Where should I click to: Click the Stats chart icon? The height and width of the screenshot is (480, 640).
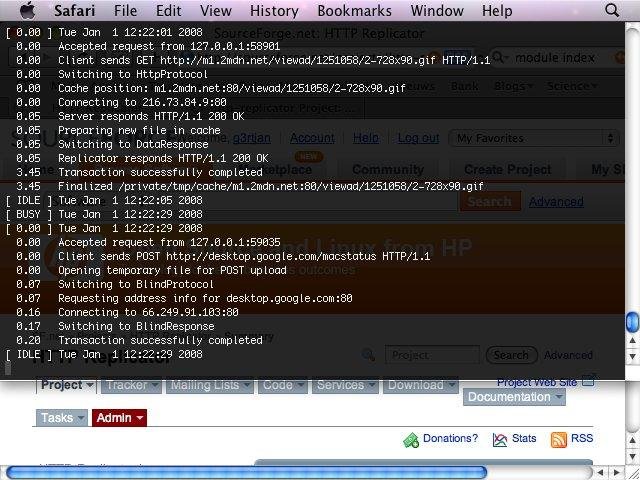coord(500,440)
